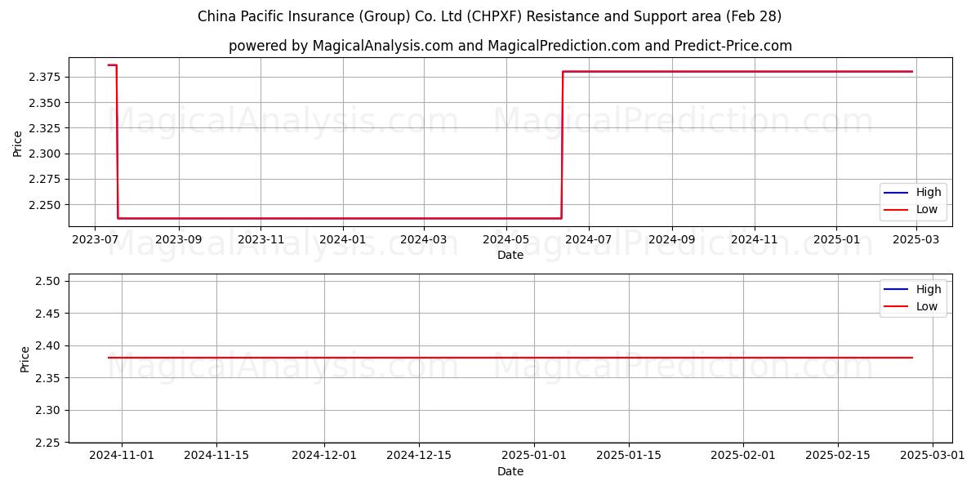
Task: Click the 2025-03 date tick label
Action: point(915,240)
